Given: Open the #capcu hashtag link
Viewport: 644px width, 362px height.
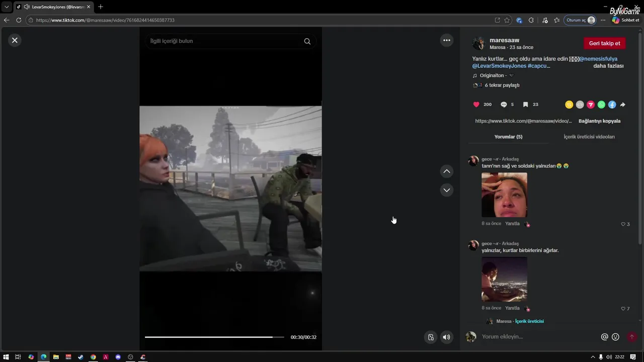Looking at the screenshot, I should (x=539, y=66).
